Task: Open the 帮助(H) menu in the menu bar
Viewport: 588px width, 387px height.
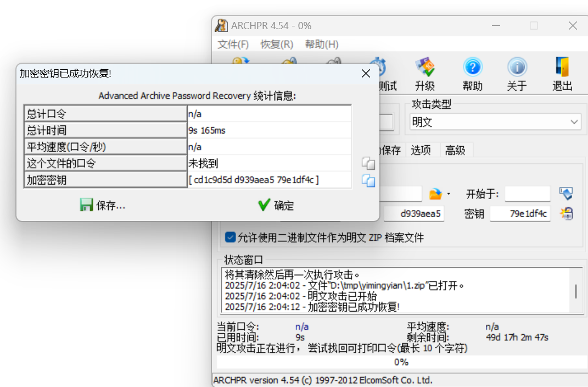Action: click(322, 45)
